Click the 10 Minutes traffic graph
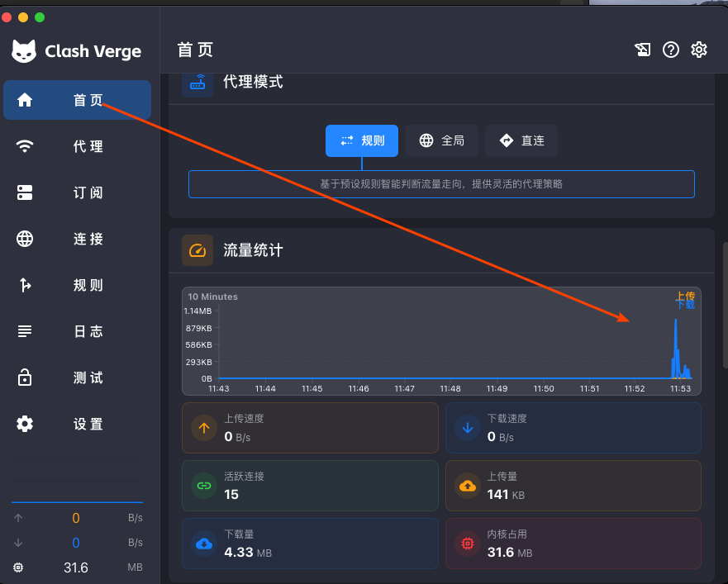This screenshot has height=584, width=728. [441, 341]
